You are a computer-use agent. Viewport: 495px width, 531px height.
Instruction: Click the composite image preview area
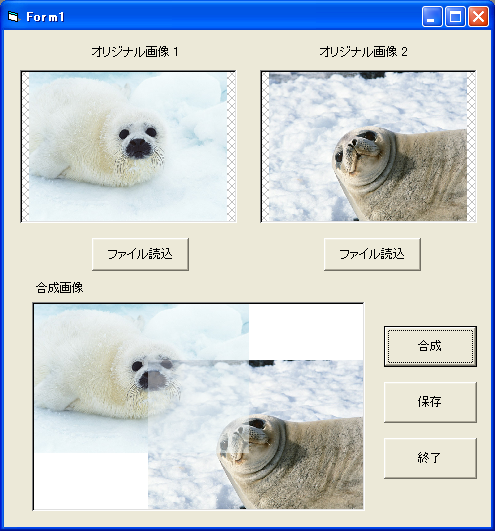click(198, 406)
